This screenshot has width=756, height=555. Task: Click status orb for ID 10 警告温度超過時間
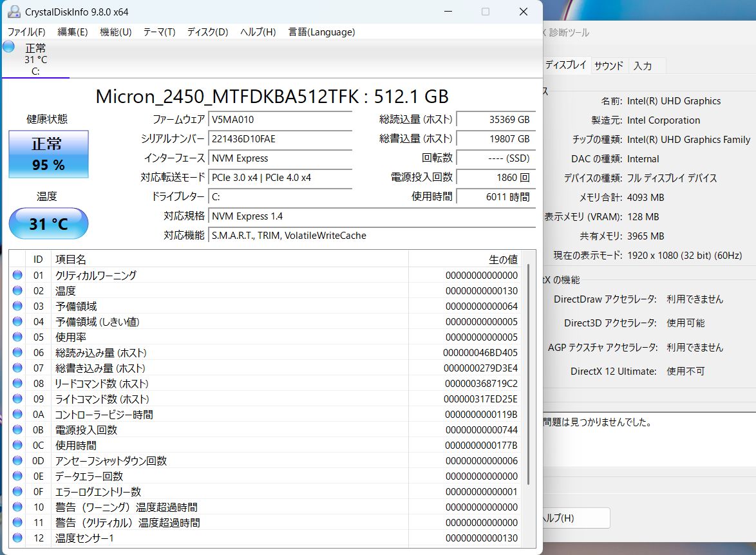tap(17, 506)
